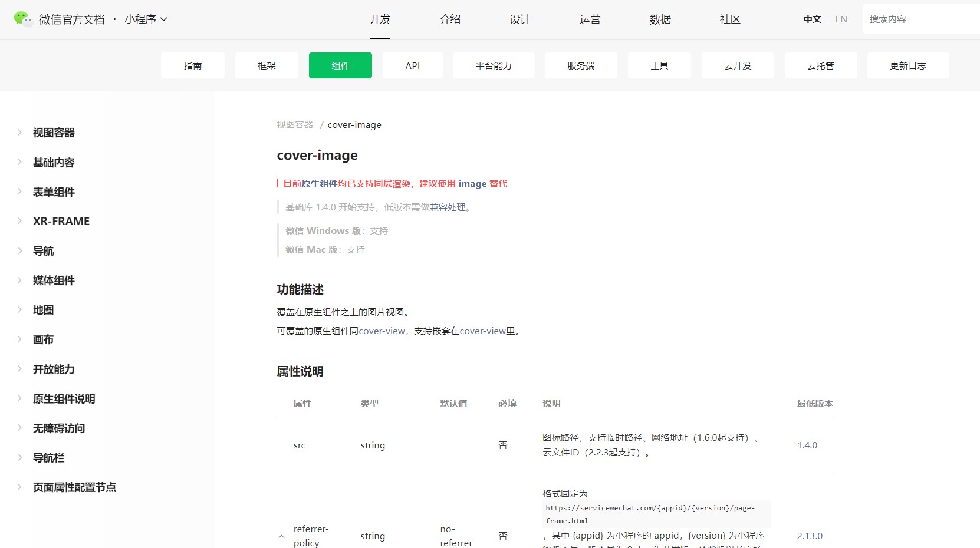Open the first cover-view link in description
The image size is (980, 548).
coord(382,331)
